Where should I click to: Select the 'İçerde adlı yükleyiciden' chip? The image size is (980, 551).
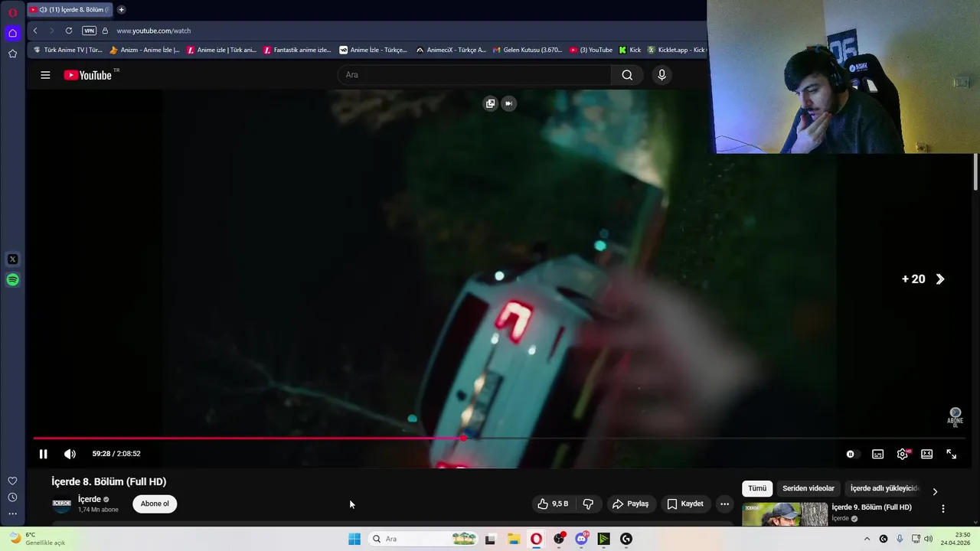pos(884,488)
